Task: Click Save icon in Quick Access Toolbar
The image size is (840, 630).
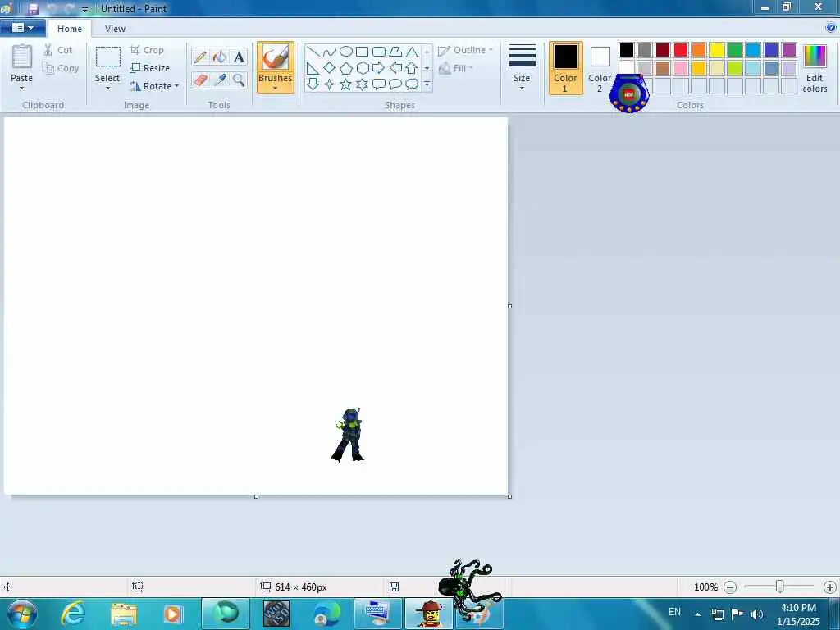Action: pos(33,9)
